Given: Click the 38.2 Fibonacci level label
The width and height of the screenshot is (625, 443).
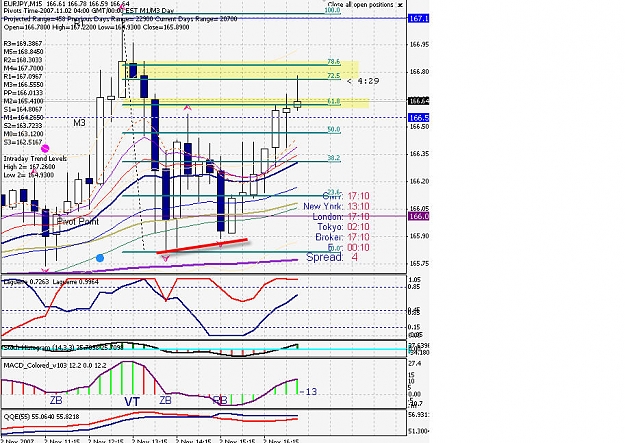Looking at the screenshot, I should 334,158.
